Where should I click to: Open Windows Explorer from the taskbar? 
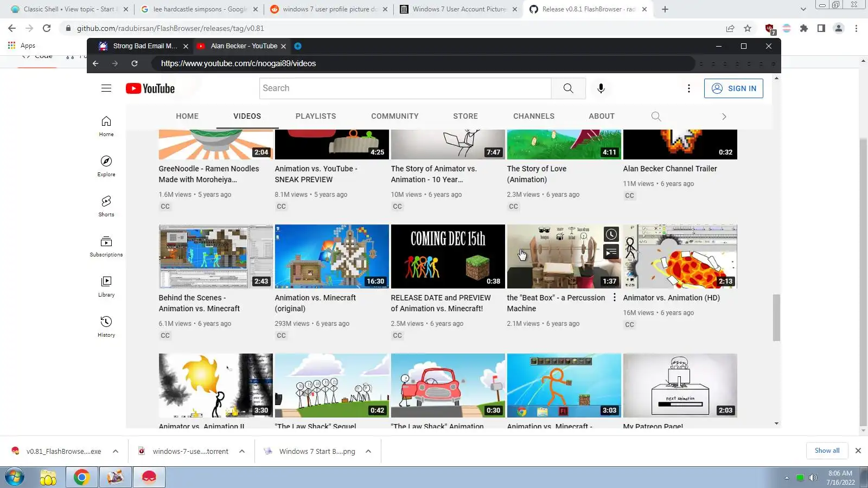[48, 477]
